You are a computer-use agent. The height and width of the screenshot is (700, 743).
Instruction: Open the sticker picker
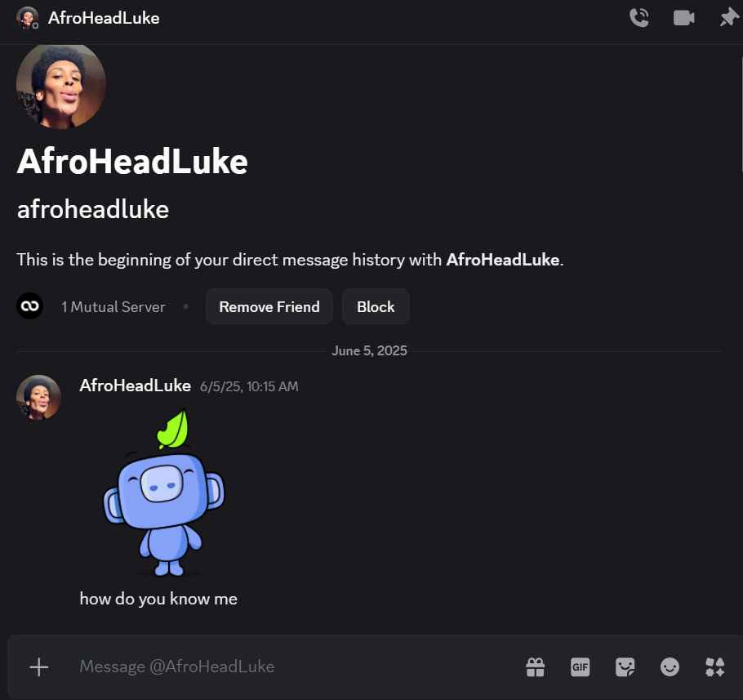click(x=625, y=667)
